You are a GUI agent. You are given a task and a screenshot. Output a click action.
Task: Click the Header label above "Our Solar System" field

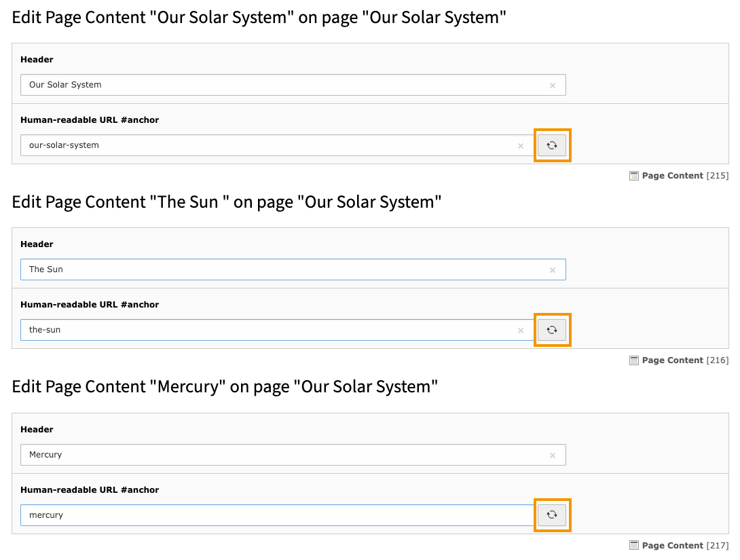[x=37, y=60]
